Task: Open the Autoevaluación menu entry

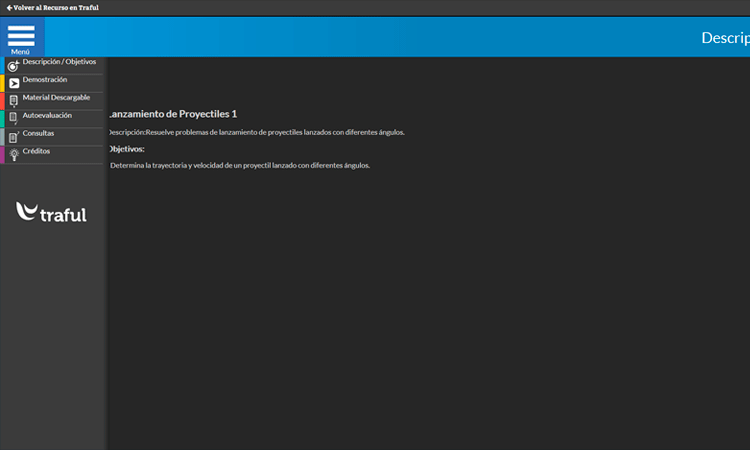Action: 47,116
